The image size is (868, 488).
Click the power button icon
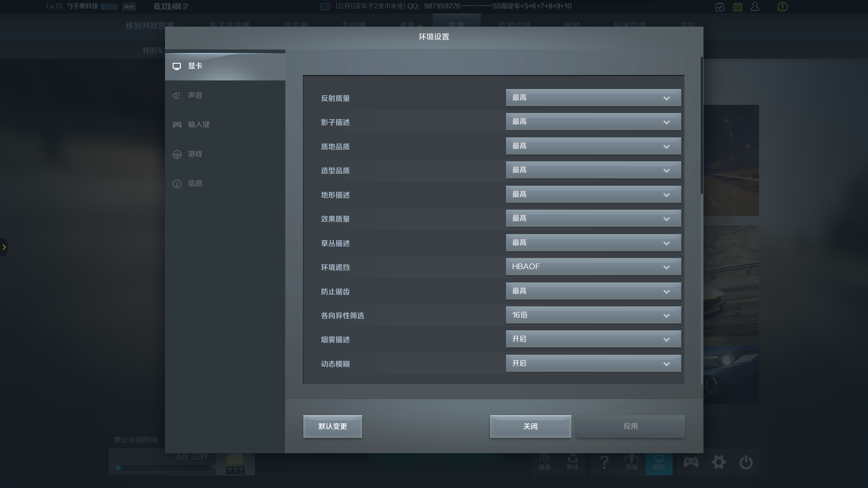[x=746, y=462]
